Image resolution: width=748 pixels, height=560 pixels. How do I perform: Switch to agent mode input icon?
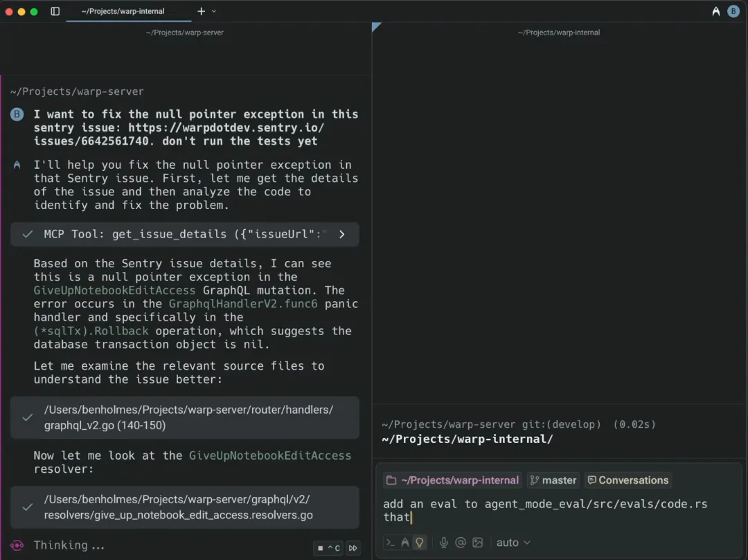point(405,543)
